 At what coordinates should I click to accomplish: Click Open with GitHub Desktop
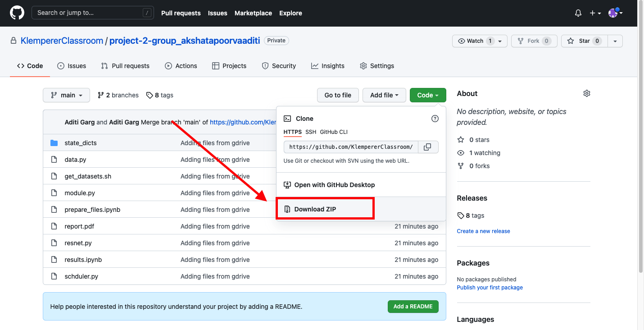(x=361, y=185)
